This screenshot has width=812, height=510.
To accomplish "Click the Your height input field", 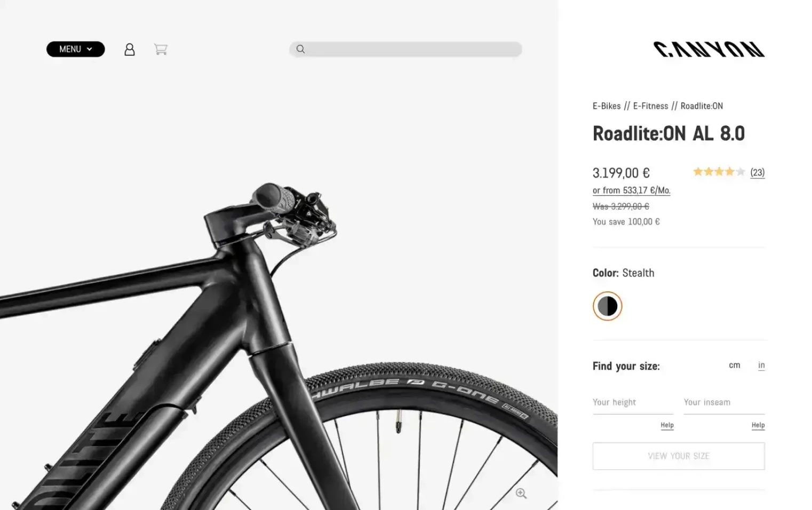I will pos(633,403).
